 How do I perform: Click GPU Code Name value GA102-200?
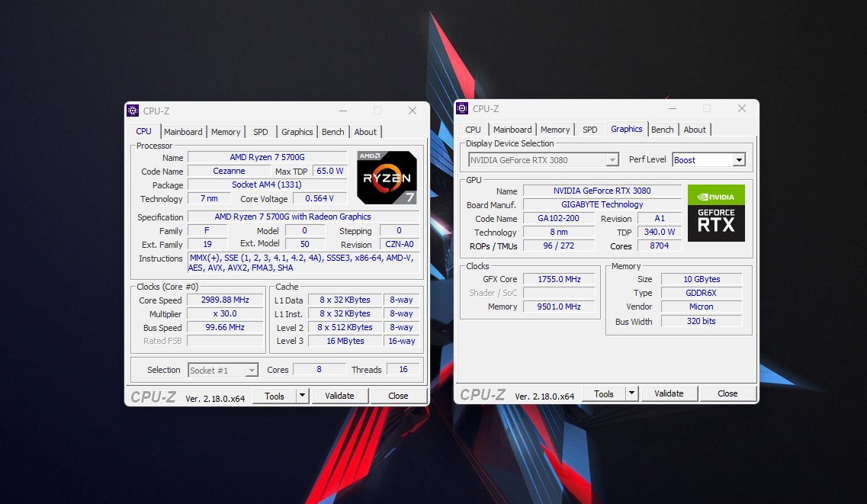(558, 218)
